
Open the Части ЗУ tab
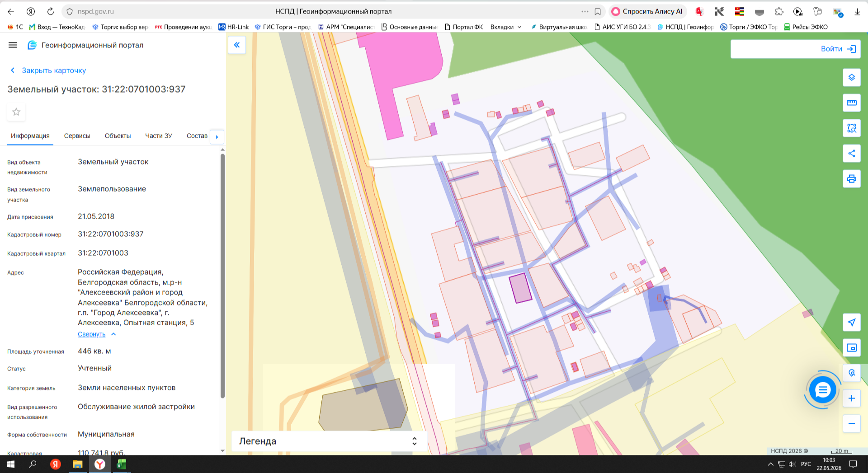pyautogui.click(x=159, y=136)
